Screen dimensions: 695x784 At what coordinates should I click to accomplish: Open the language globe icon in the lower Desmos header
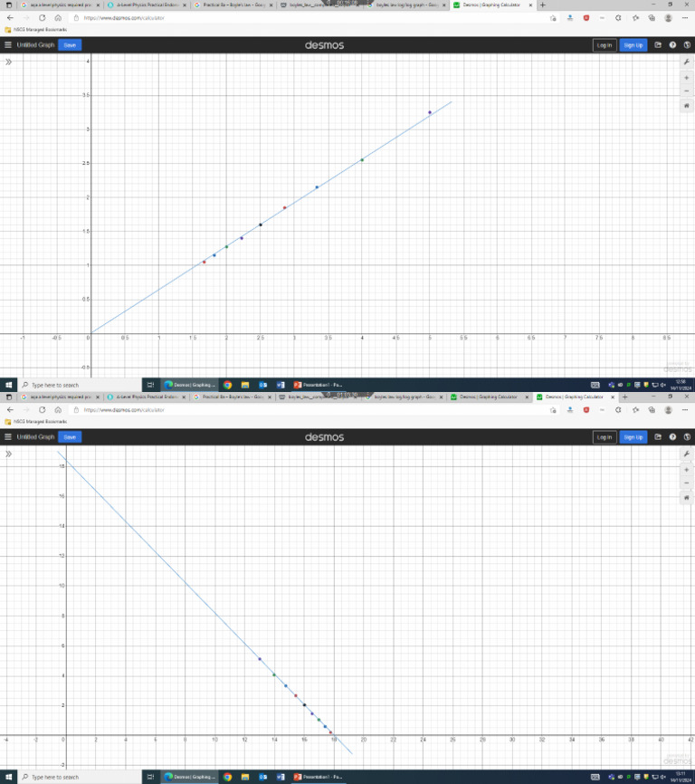(687, 437)
